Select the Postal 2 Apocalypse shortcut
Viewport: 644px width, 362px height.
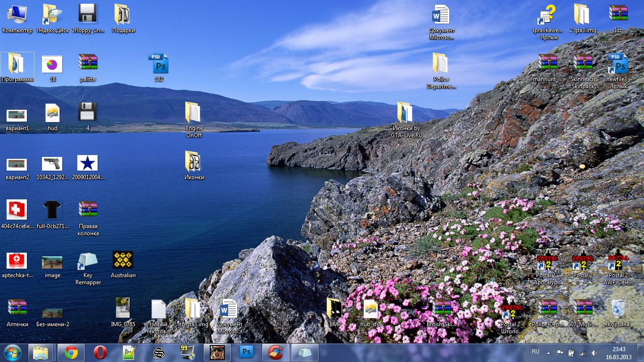point(547,263)
